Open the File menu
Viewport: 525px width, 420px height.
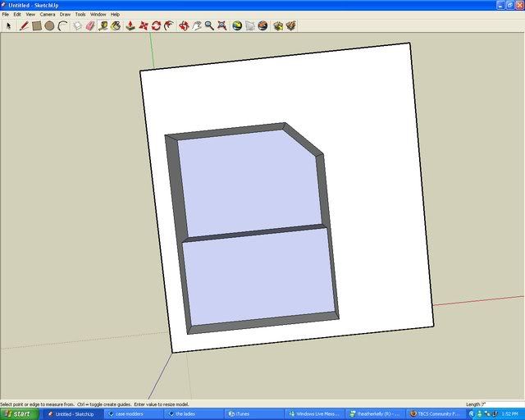(x=6, y=15)
